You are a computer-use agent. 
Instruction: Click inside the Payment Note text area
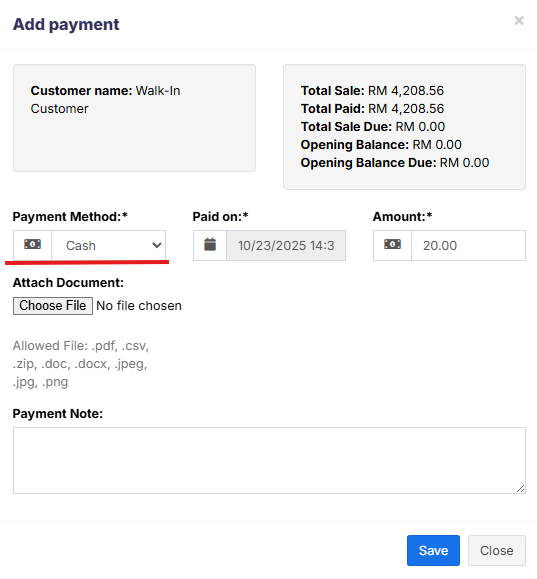[269, 460]
